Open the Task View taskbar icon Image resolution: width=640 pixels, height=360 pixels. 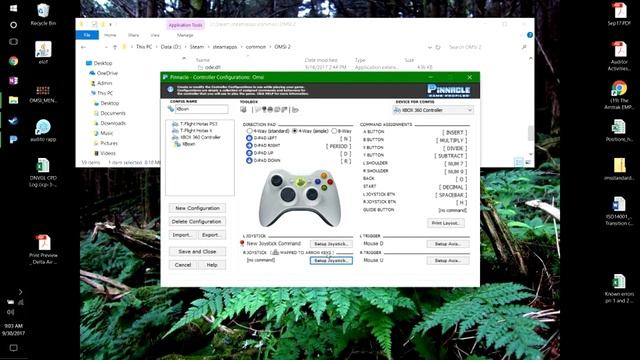pos(13,42)
